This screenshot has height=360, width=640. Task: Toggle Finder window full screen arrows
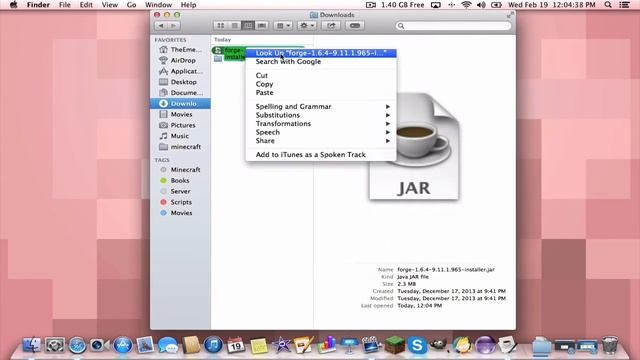click(x=510, y=15)
